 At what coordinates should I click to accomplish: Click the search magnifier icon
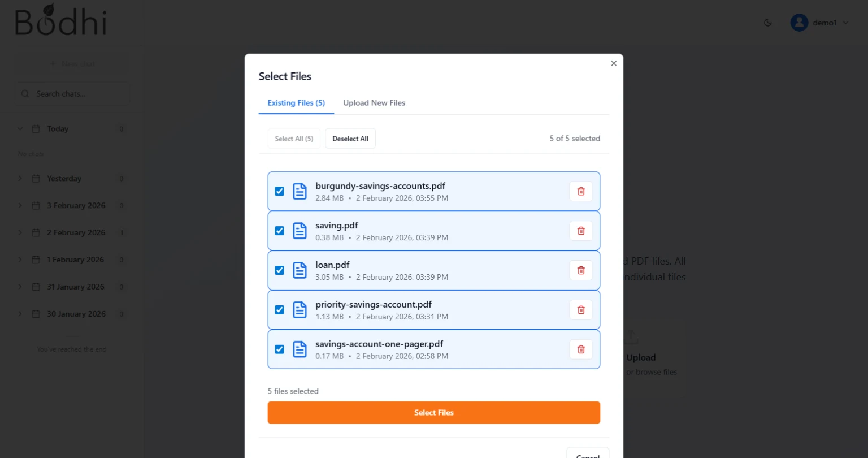point(25,94)
